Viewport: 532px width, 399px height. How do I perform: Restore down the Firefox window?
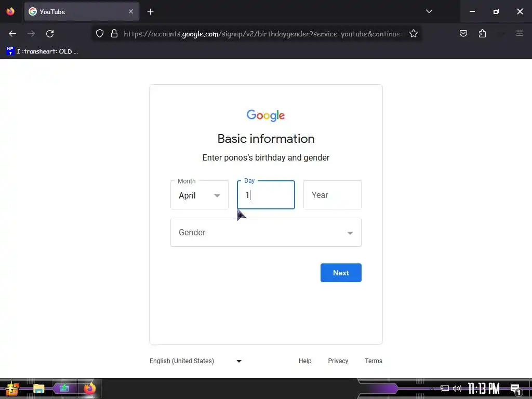tap(496, 11)
